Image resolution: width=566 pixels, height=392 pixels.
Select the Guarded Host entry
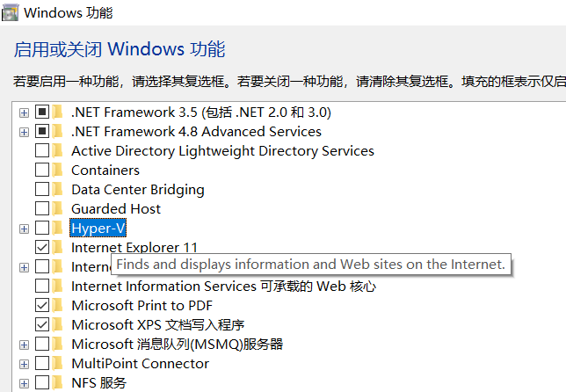tap(116, 209)
